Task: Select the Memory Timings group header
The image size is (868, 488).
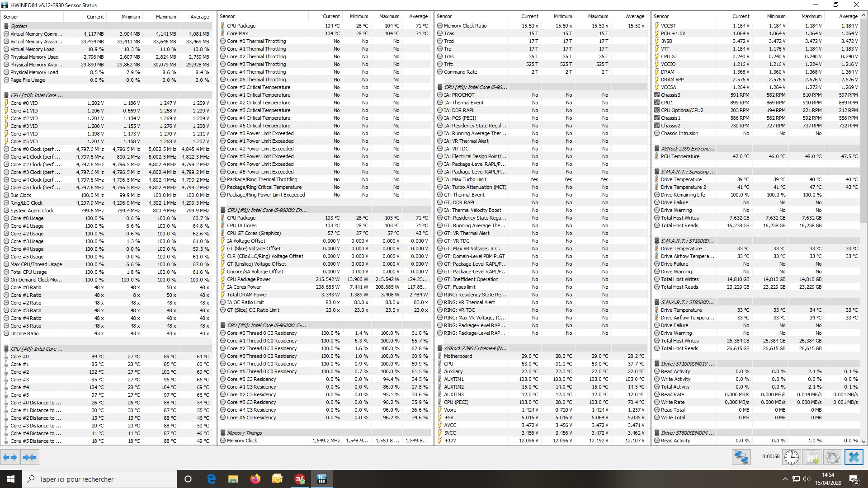Action: coord(244,433)
